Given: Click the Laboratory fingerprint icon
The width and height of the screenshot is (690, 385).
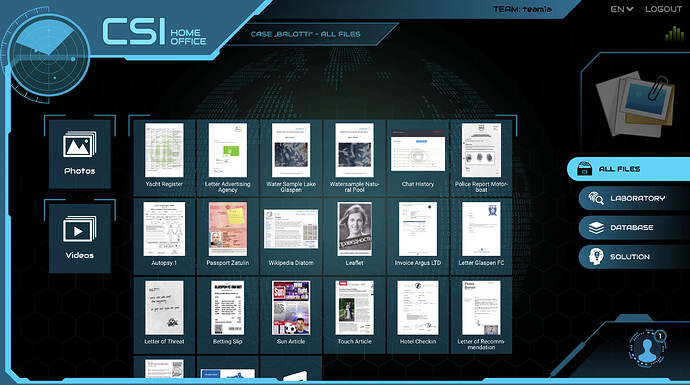Looking at the screenshot, I should 596,198.
